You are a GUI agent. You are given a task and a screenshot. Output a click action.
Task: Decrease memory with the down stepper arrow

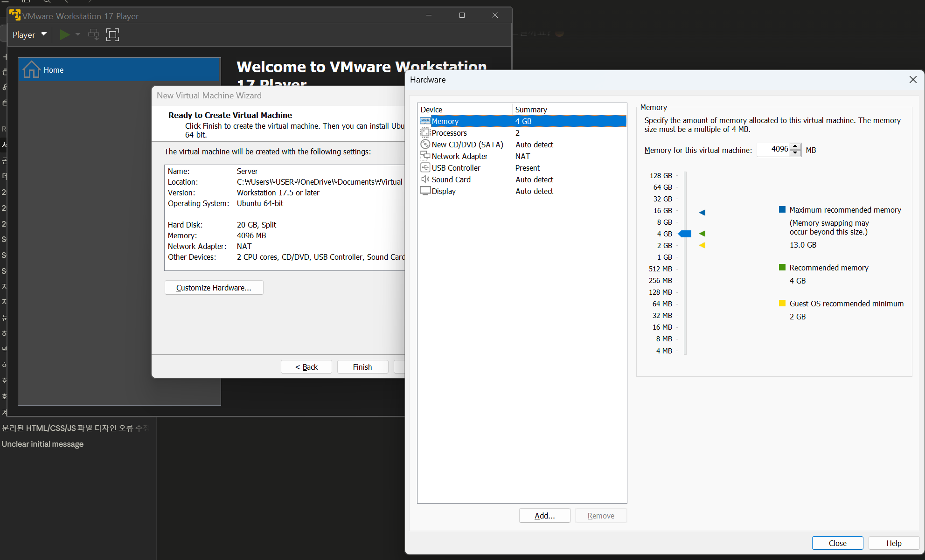796,153
